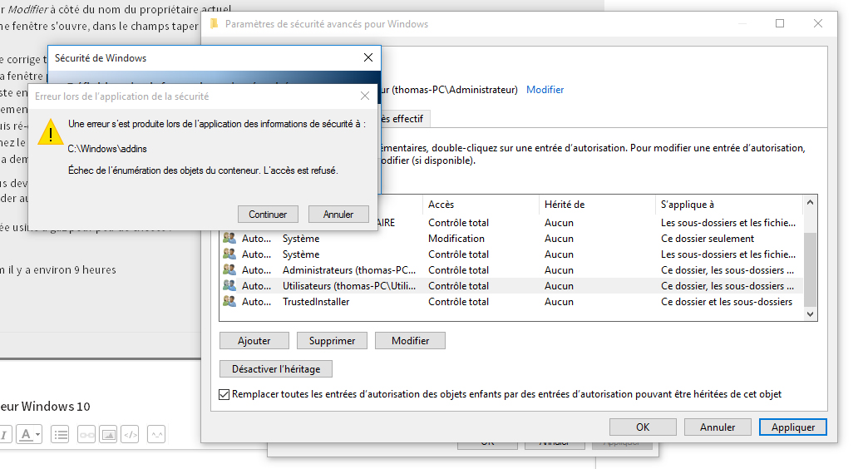Click the Modifier link next to owner name
Viewport: 868px width, 469px height.
pos(545,90)
